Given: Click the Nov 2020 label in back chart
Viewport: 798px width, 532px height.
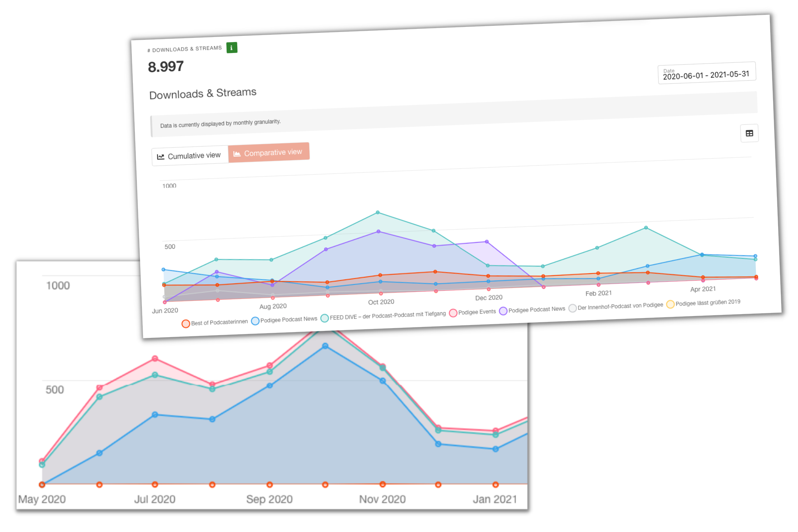Looking at the screenshot, I should 382,499.
